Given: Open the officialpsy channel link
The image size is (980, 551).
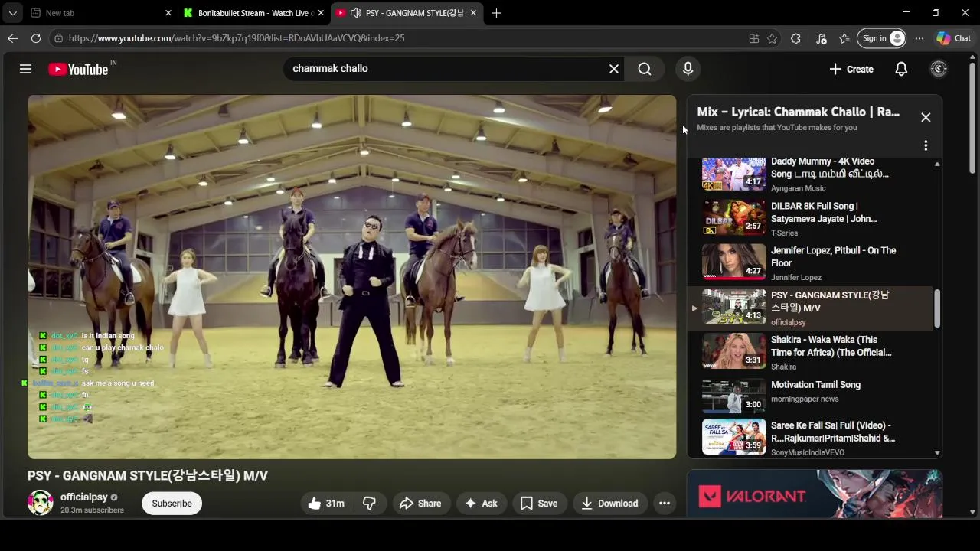Looking at the screenshot, I should pyautogui.click(x=84, y=497).
